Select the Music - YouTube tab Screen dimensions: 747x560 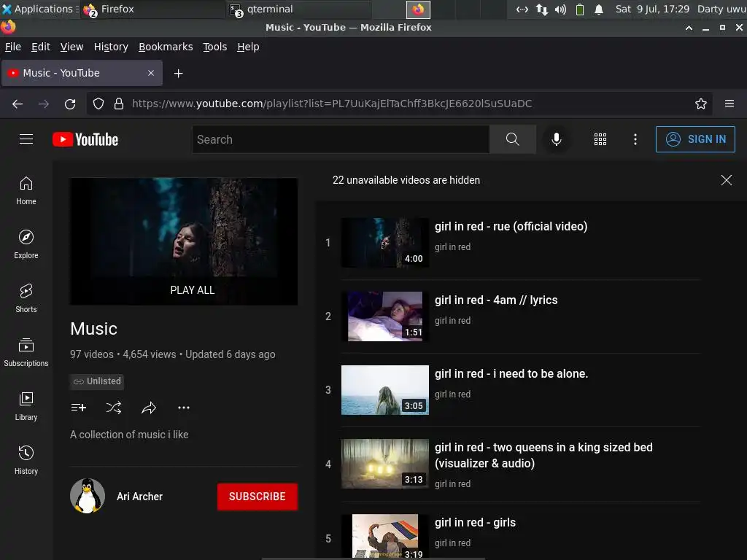[82, 73]
